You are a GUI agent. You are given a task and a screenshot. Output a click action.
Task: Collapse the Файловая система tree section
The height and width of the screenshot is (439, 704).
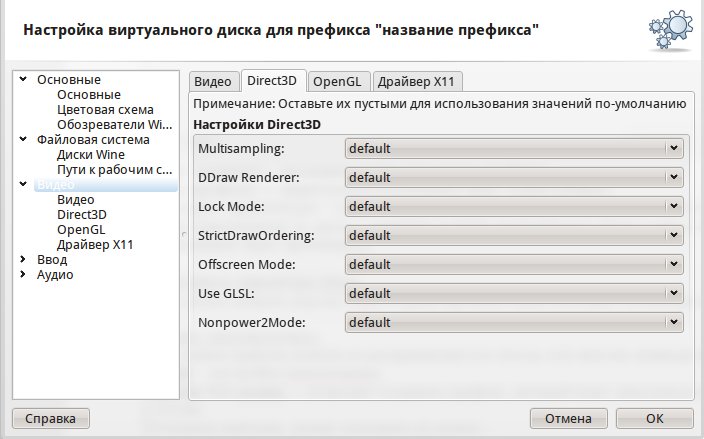[x=23, y=140]
